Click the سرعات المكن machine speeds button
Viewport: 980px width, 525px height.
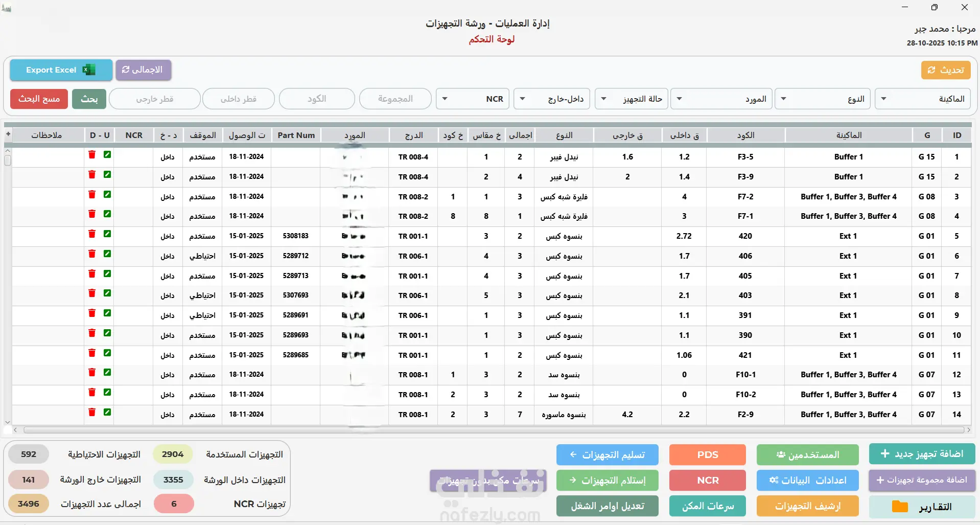(707, 506)
